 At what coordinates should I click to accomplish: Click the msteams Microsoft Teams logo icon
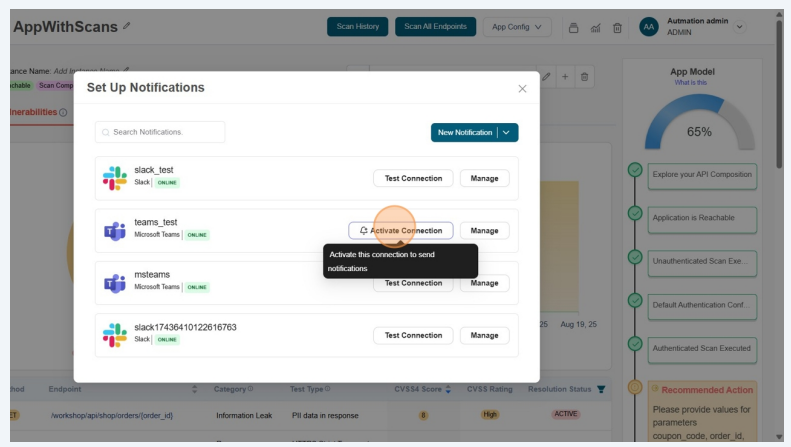click(114, 283)
